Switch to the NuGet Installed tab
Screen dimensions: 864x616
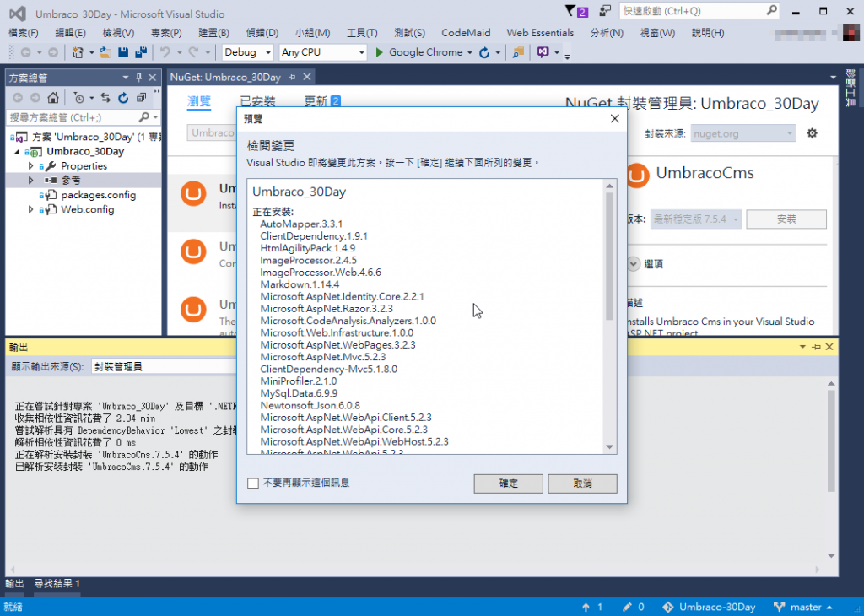[x=257, y=101]
